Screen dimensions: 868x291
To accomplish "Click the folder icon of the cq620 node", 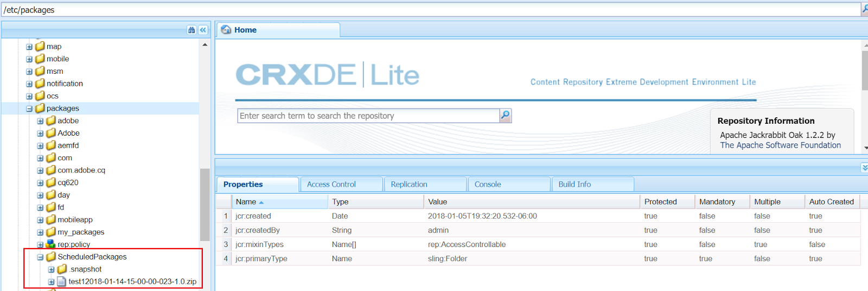I will pos(51,182).
